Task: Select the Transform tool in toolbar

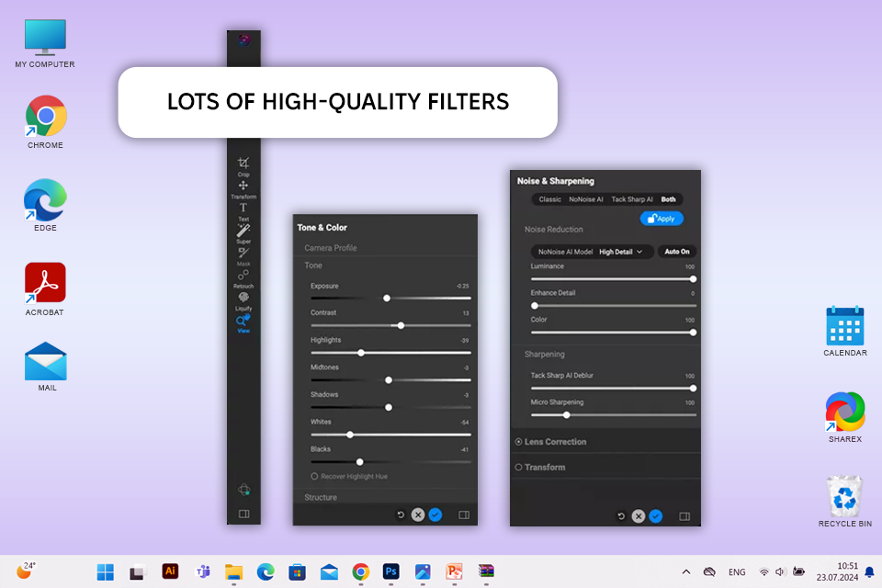Action: click(x=243, y=187)
